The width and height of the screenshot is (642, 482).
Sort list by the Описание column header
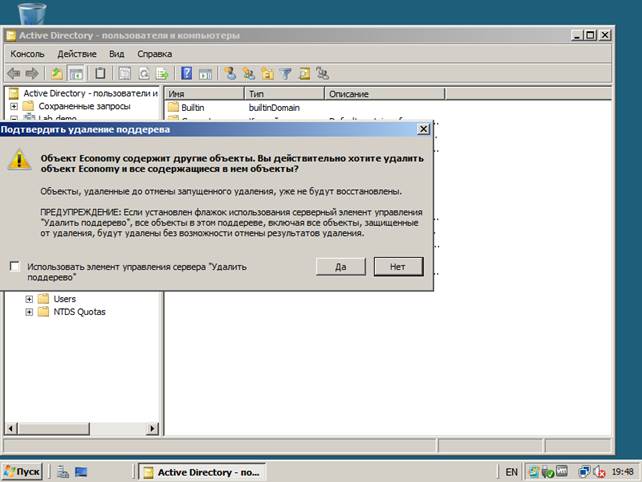[385, 94]
